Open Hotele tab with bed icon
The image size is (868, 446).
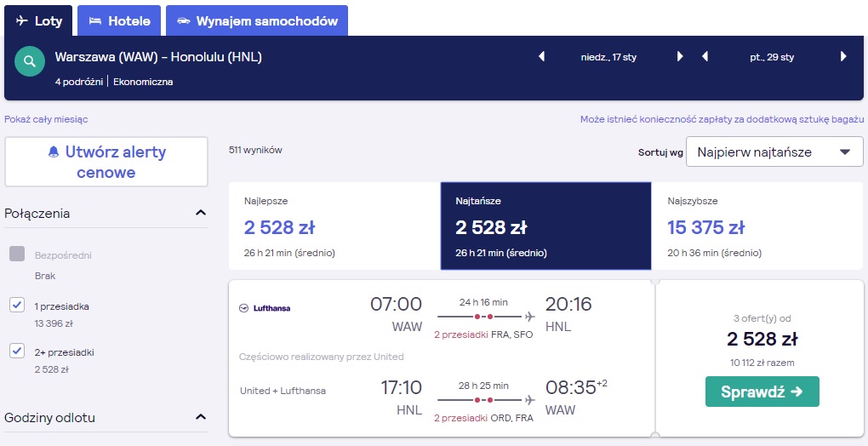coord(119,20)
